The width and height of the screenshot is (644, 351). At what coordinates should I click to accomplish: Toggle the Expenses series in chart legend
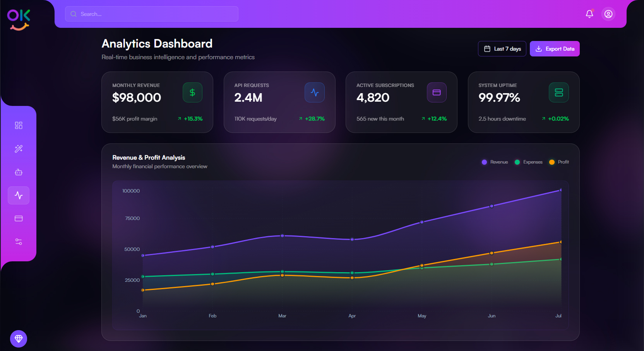point(529,162)
